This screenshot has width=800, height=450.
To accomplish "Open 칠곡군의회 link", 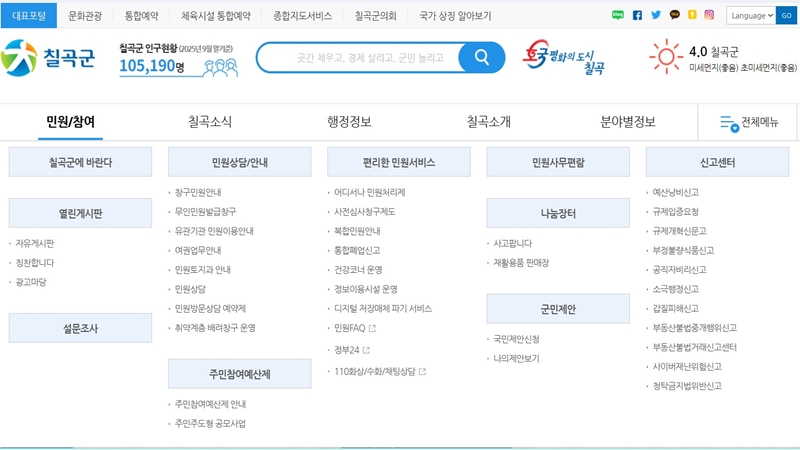I will (x=376, y=16).
